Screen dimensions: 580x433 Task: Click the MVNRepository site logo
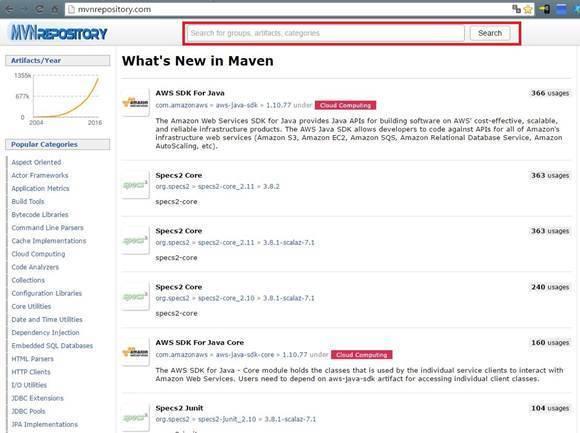point(59,33)
